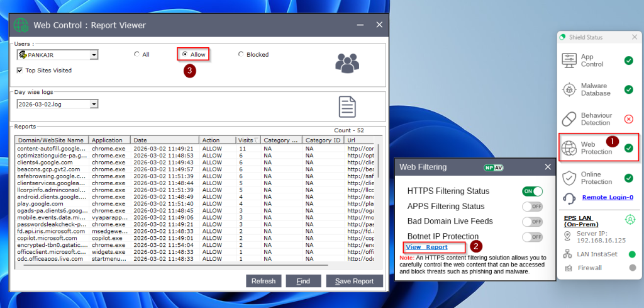This screenshot has width=644, height=308.
Task: Click the reports table vertical scrollbar
Action: tap(379, 202)
